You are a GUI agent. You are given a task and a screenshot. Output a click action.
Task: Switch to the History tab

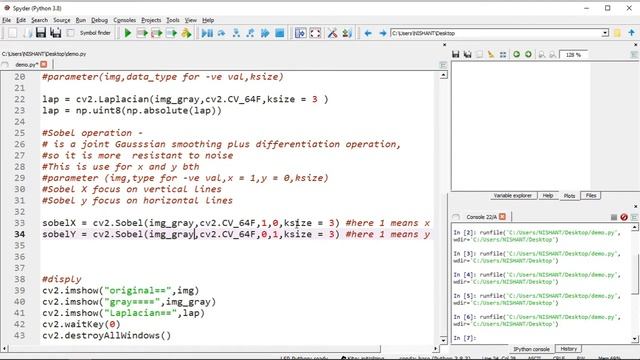pos(569,349)
